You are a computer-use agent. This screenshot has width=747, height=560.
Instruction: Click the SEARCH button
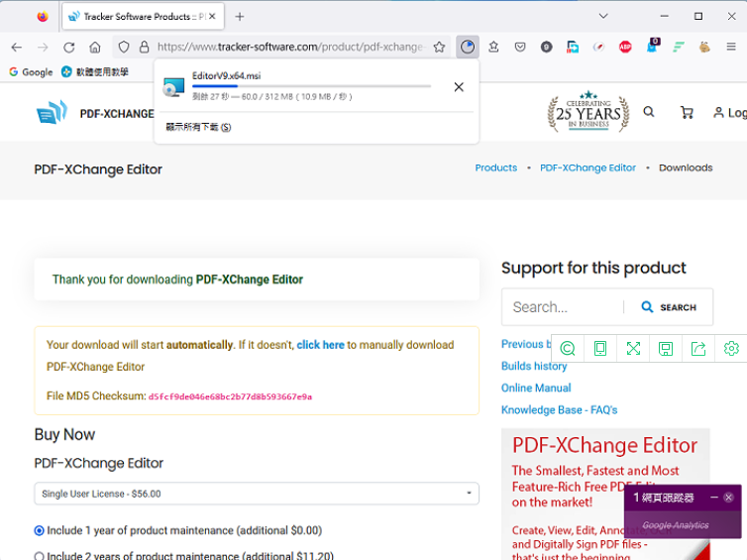click(x=669, y=307)
